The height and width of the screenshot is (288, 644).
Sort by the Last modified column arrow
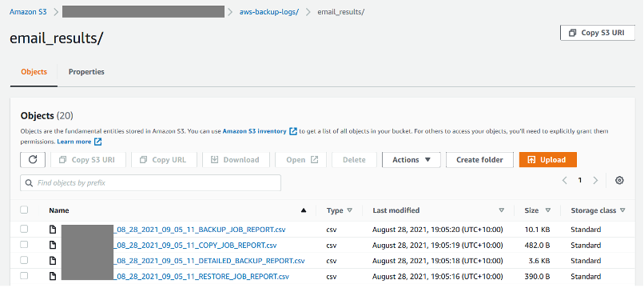click(x=501, y=210)
